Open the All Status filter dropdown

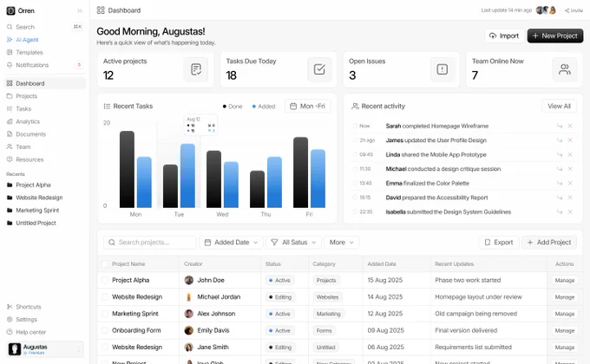pyautogui.click(x=293, y=243)
